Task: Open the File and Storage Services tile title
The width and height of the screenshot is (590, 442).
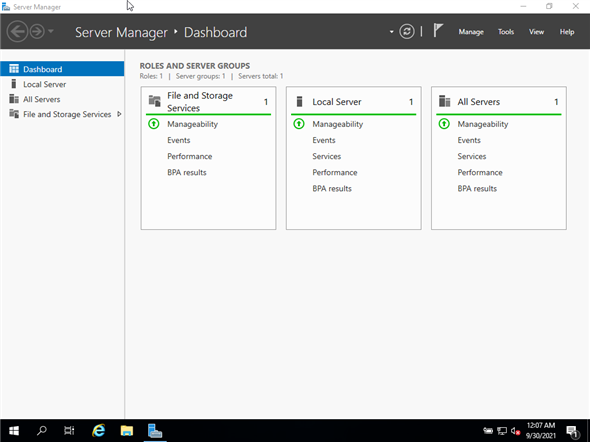Action: pos(200,102)
